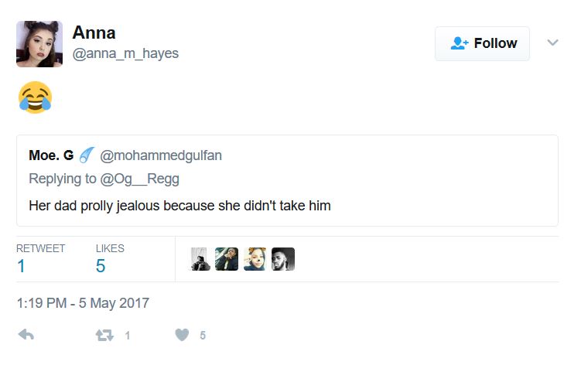Open the quoted tweet text
Viewport: 588px width, 372px height.
point(179,206)
